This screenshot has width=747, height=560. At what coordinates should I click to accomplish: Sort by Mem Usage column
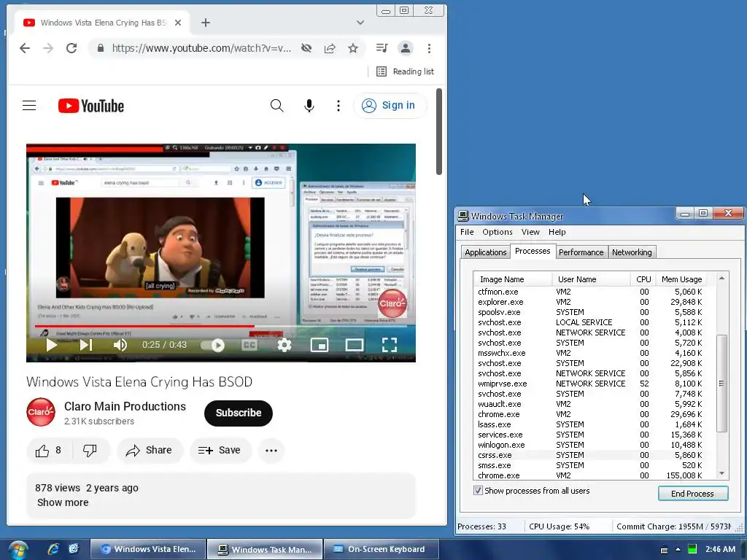(x=682, y=279)
